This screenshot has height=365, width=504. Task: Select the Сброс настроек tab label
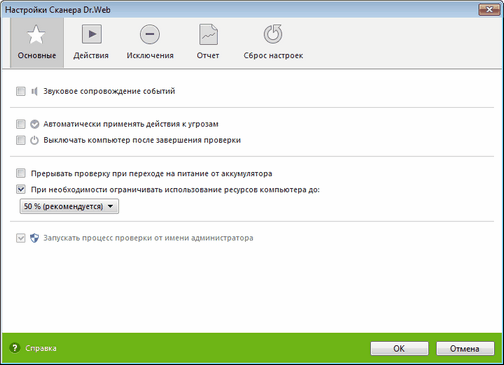pos(273,56)
